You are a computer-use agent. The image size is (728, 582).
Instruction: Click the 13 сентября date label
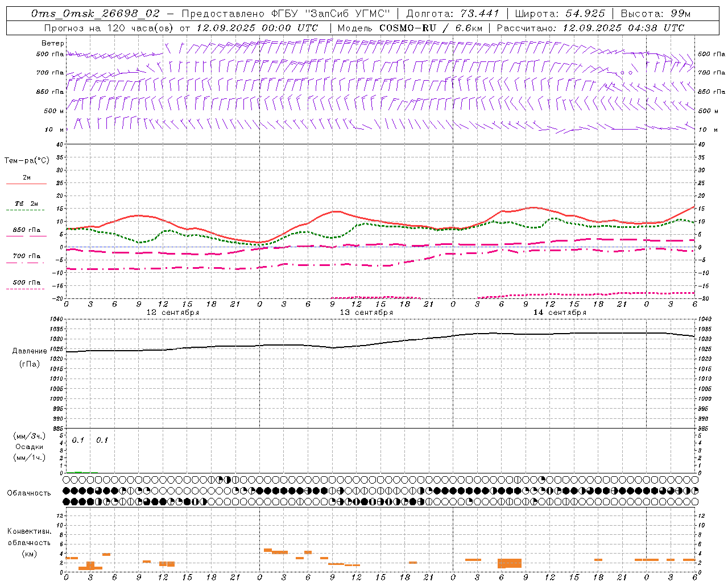[x=366, y=313]
